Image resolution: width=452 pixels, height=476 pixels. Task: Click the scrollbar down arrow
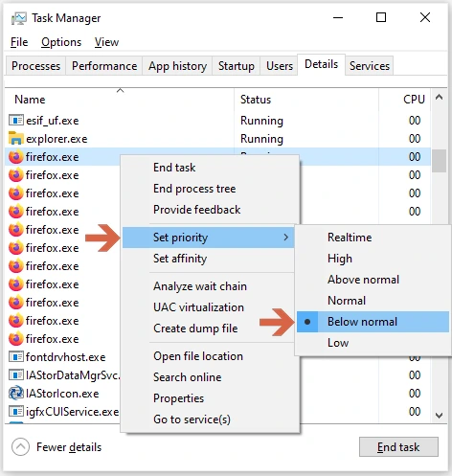click(440, 415)
